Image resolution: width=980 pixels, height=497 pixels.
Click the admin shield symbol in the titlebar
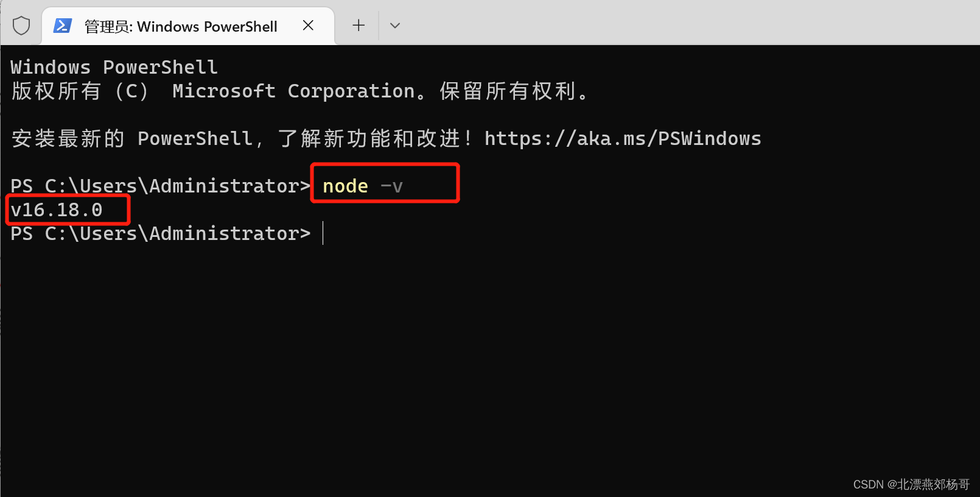(x=21, y=26)
